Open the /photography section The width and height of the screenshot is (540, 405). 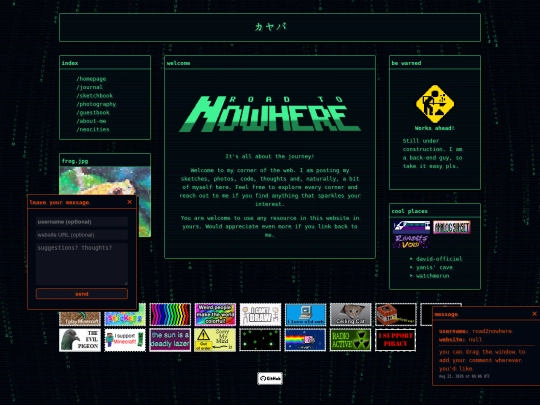click(x=96, y=104)
